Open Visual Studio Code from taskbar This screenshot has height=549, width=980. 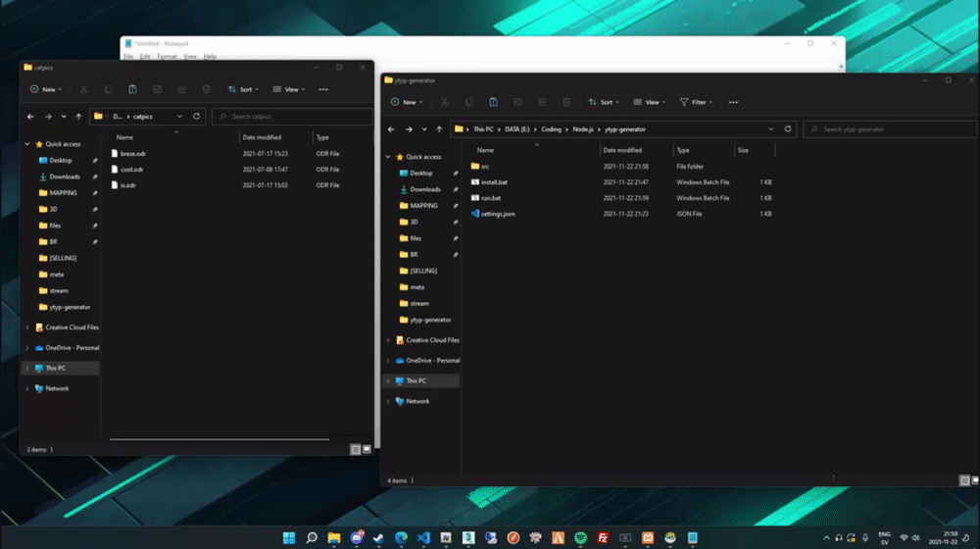pyautogui.click(x=423, y=538)
